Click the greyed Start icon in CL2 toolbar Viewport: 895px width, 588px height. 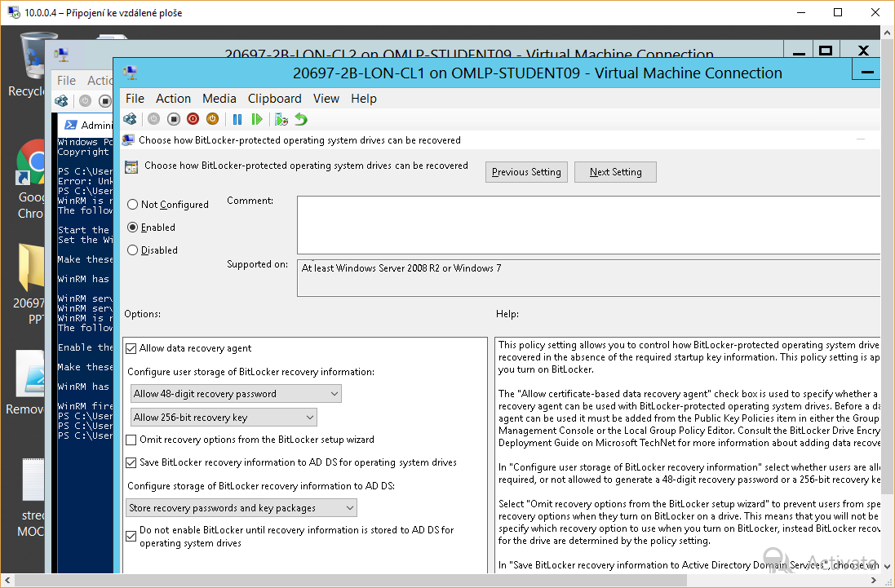[85, 101]
